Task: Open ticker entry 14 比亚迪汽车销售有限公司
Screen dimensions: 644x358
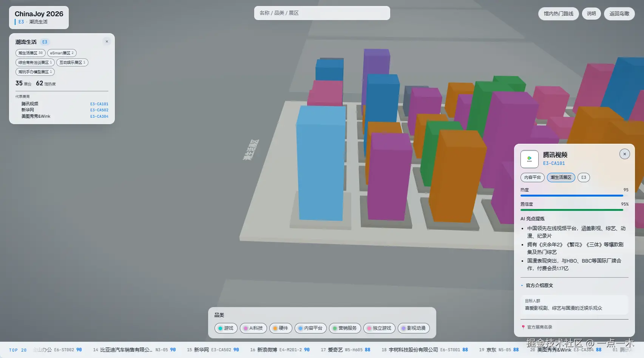Action: (x=134, y=350)
